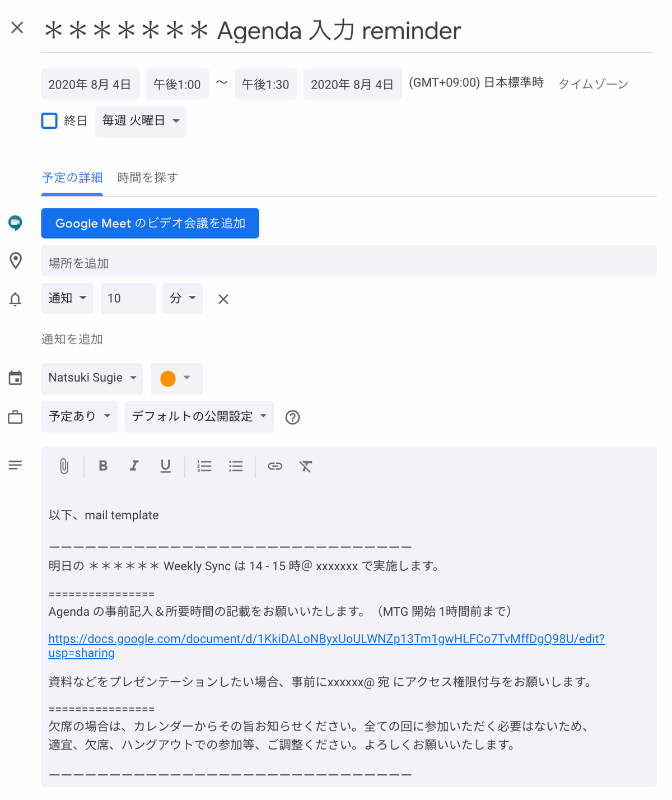The width and height of the screenshot is (672, 800).
Task: Insert a numbered list
Action: click(204, 466)
